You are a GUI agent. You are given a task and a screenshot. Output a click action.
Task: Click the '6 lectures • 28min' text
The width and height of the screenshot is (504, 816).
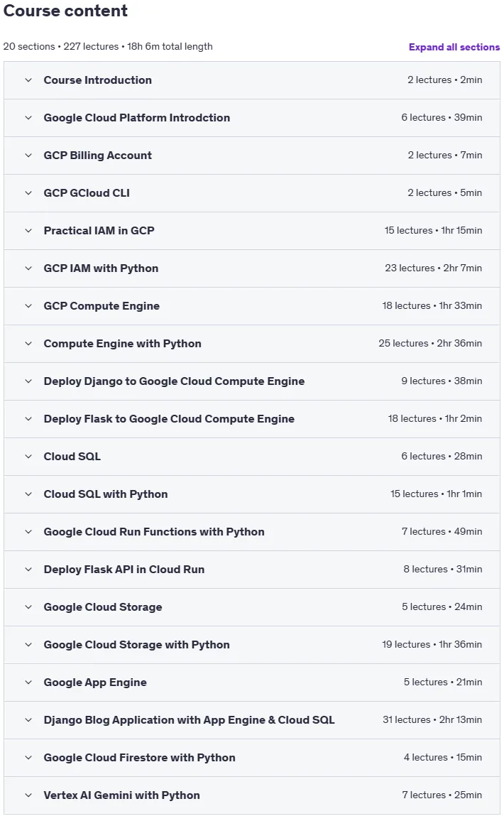click(x=442, y=457)
